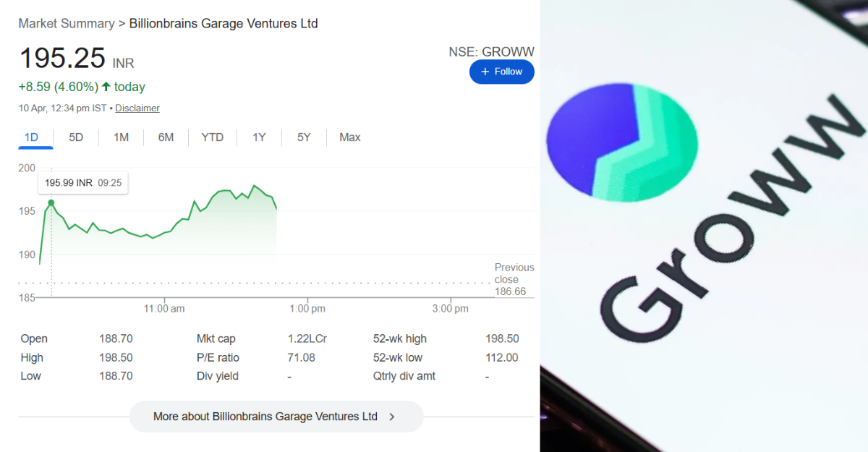Select the YTD chart tab
The height and width of the screenshot is (452, 868).
(212, 137)
